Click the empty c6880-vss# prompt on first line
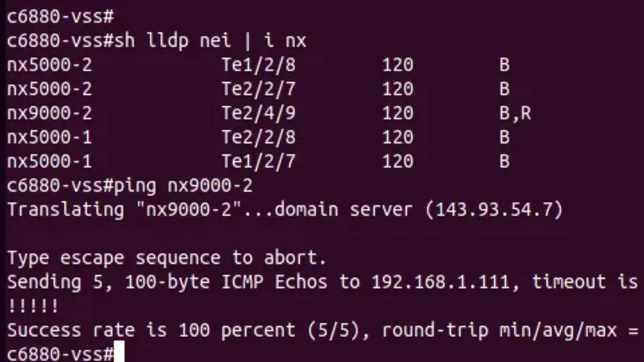Screen dimensions: 644x362 click(60, 16)
